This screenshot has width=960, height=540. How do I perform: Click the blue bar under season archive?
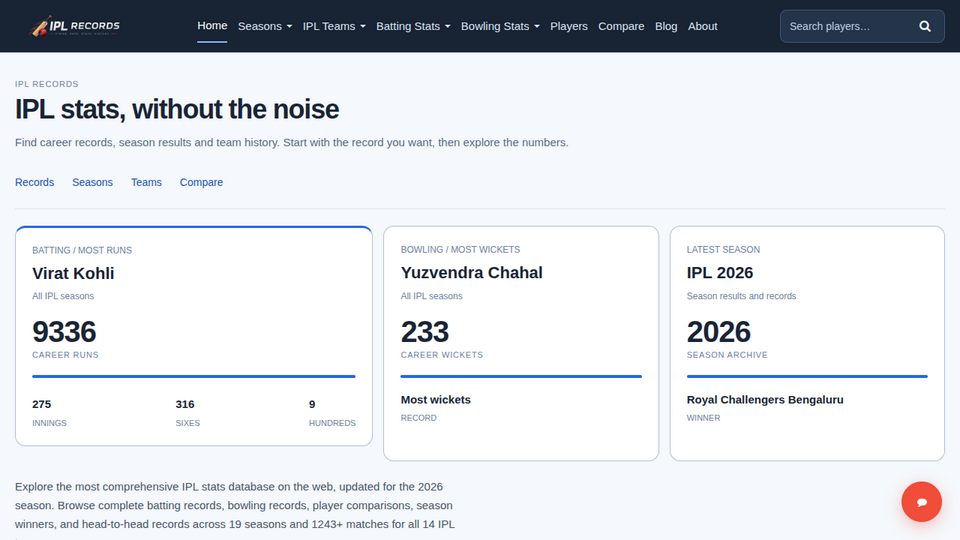pyautogui.click(x=807, y=377)
